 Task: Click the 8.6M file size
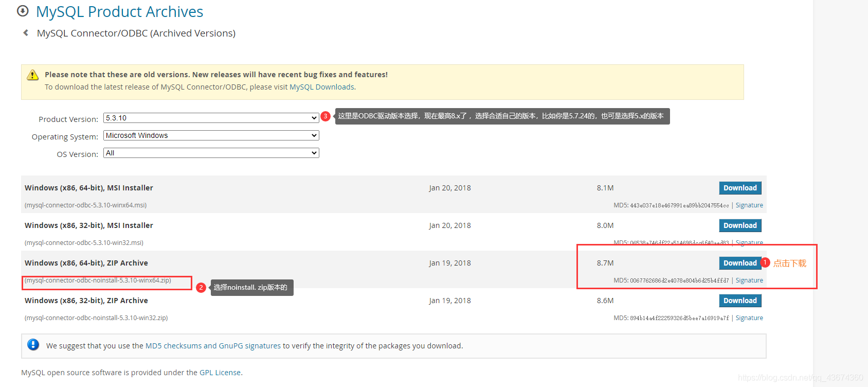click(x=605, y=301)
